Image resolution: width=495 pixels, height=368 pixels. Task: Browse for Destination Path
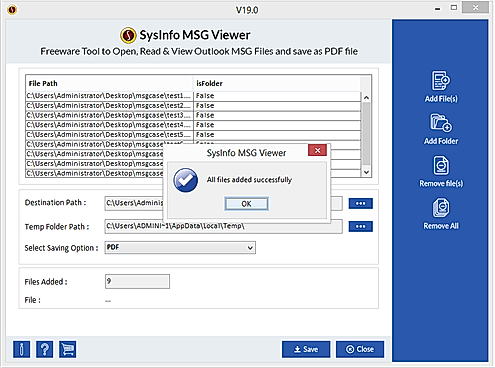click(360, 203)
